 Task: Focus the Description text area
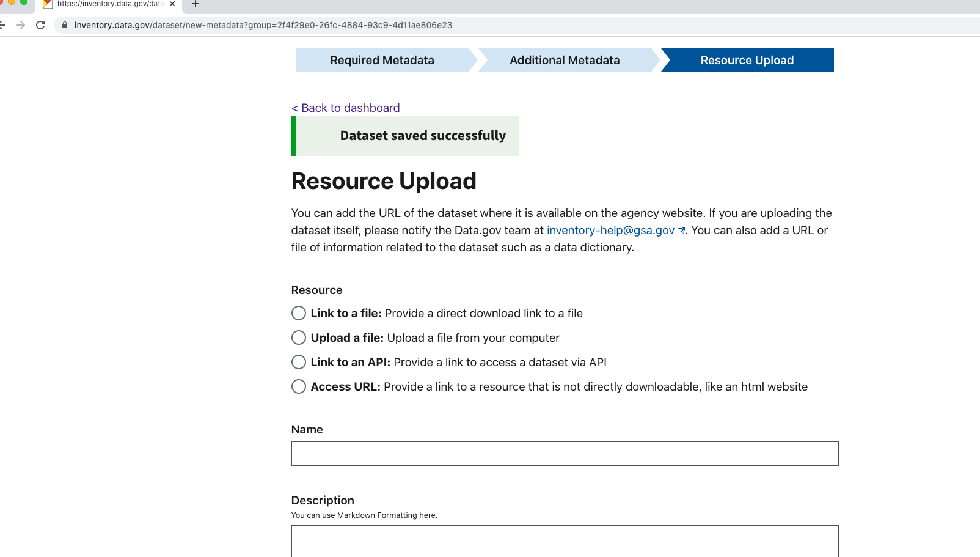[x=565, y=541]
